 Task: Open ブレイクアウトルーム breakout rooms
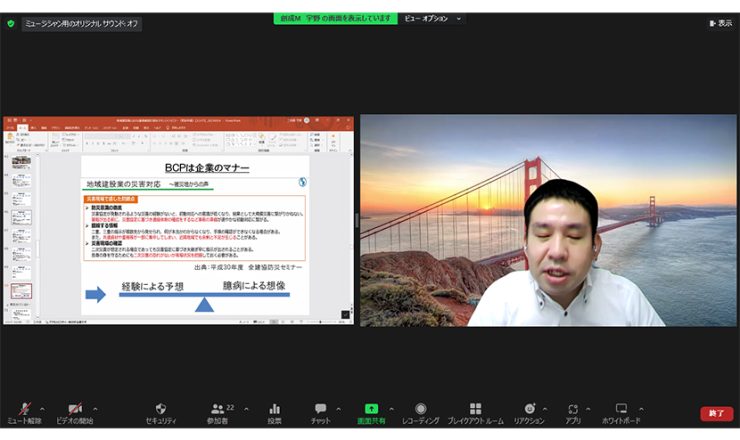tap(475, 411)
